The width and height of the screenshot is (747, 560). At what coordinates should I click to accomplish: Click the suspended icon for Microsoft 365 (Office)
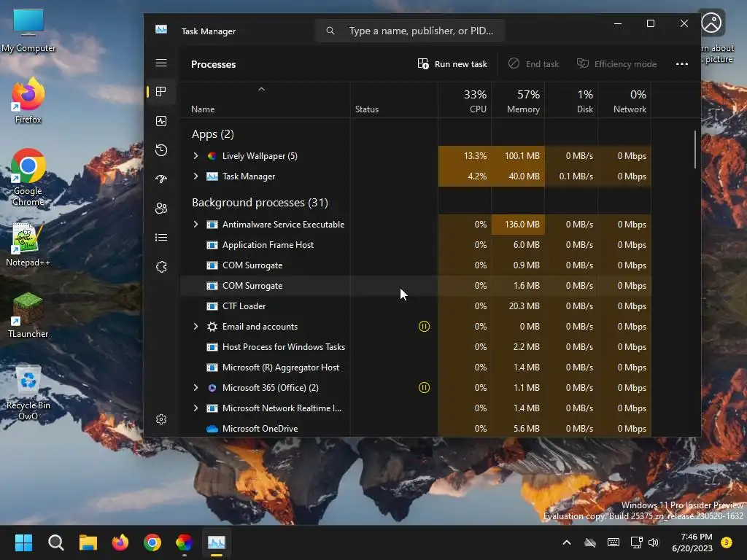[424, 388]
